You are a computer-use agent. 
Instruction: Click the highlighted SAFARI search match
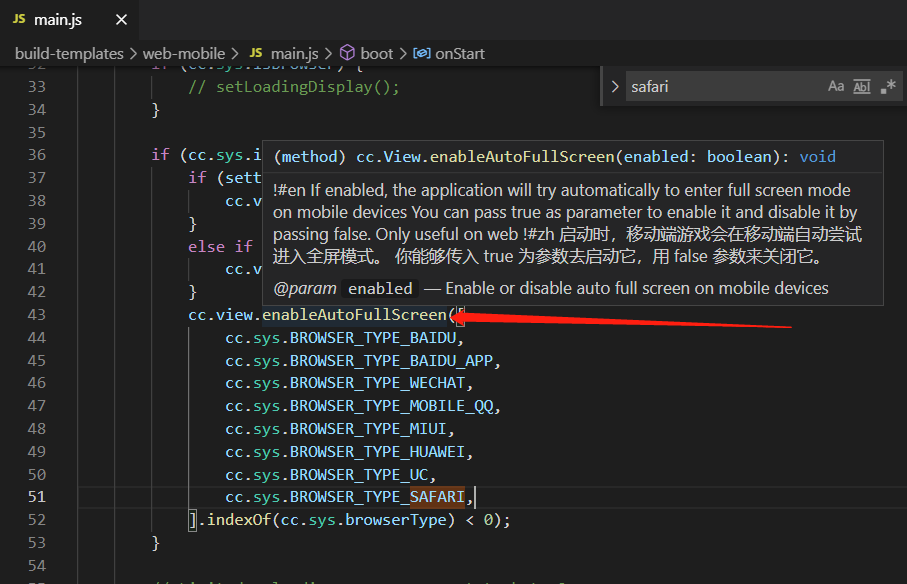click(437, 497)
